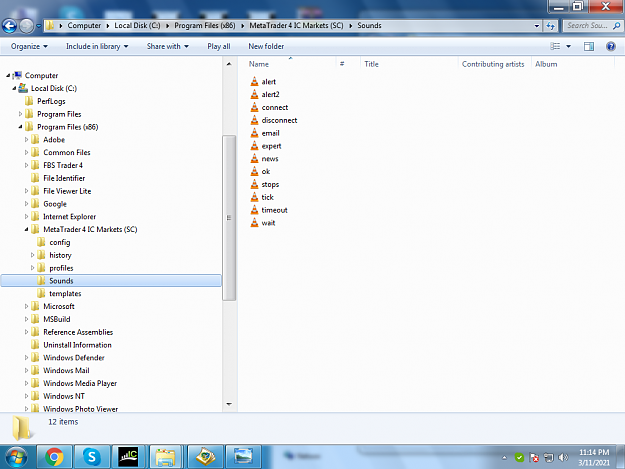The height and width of the screenshot is (469, 625).
Task: Create a New folder
Action: 266,47
